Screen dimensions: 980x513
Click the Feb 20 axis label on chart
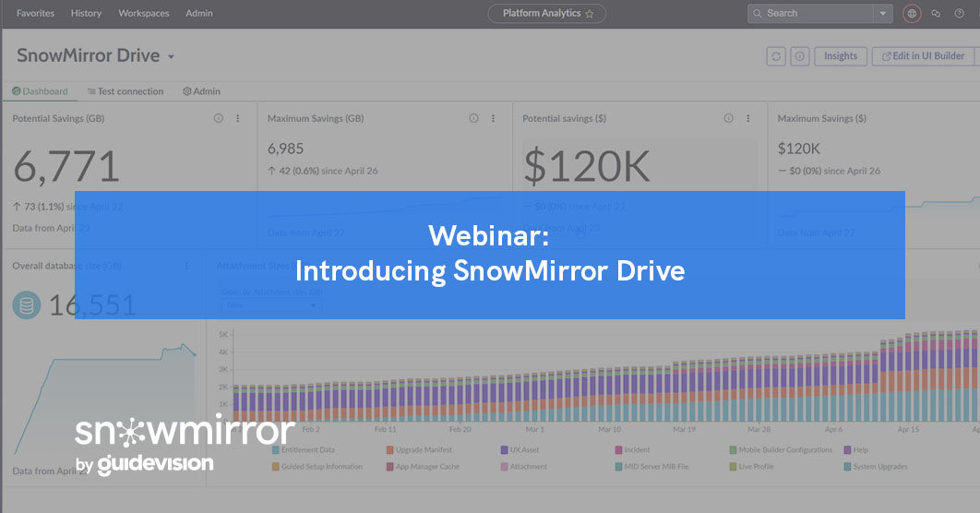coord(460,430)
